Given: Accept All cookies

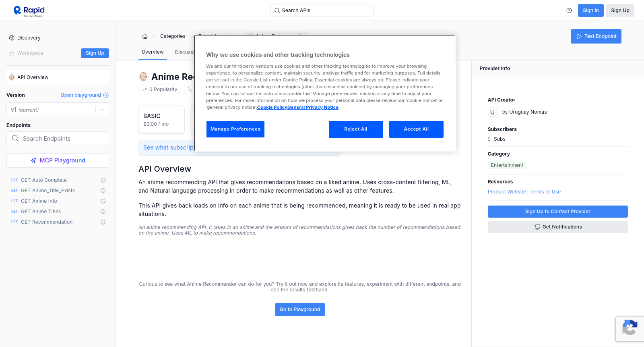Looking at the screenshot, I should [x=416, y=129].
